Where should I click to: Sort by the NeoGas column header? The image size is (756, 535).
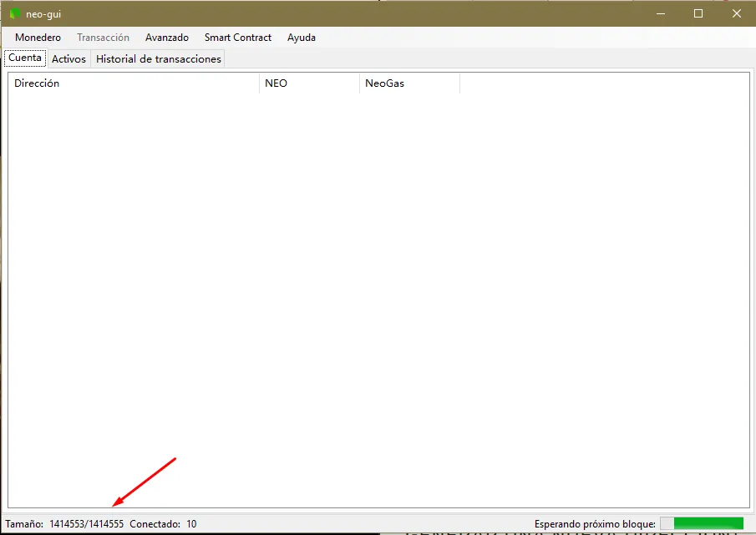click(409, 83)
